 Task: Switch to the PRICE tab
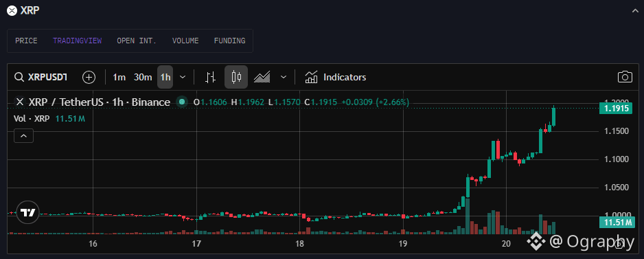click(x=26, y=41)
